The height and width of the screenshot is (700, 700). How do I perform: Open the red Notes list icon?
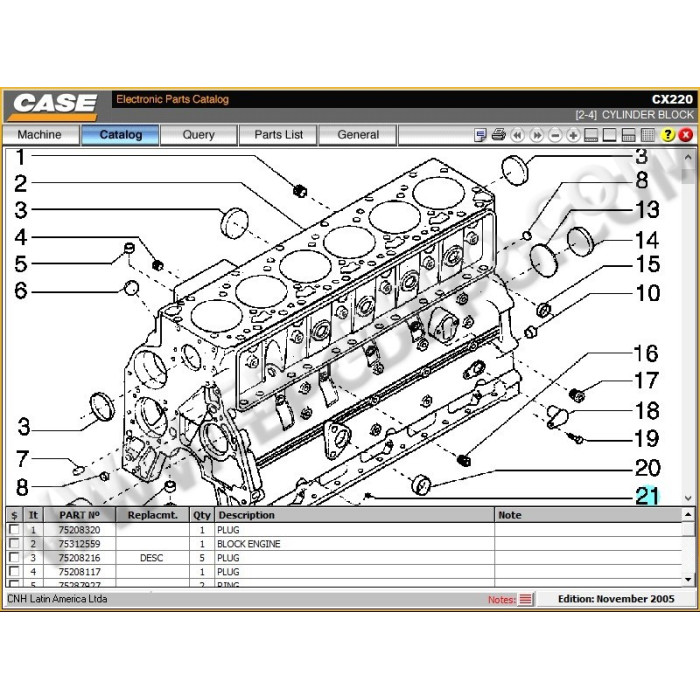[x=525, y=599]
